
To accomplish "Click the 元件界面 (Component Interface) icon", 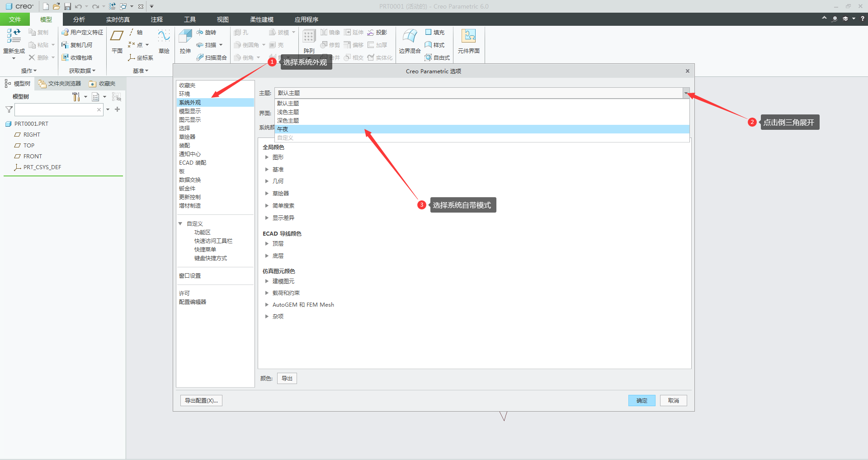I will tap(468, 36).
